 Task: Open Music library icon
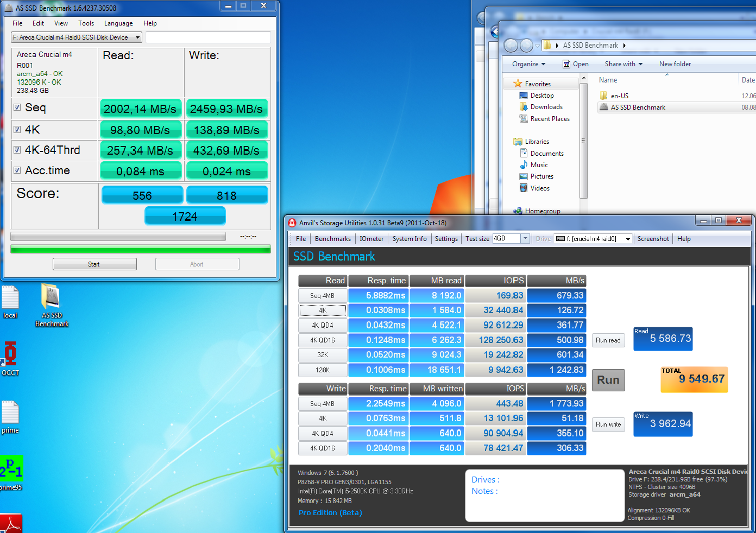524,164
